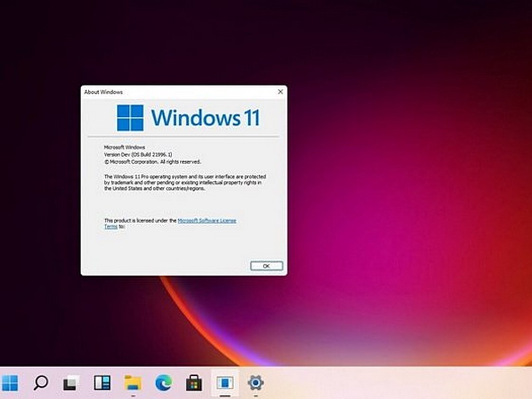Launch Microsoft Edge from the taskbar
The height and width of the screenshot is (399, 532).
pos(164,383)
